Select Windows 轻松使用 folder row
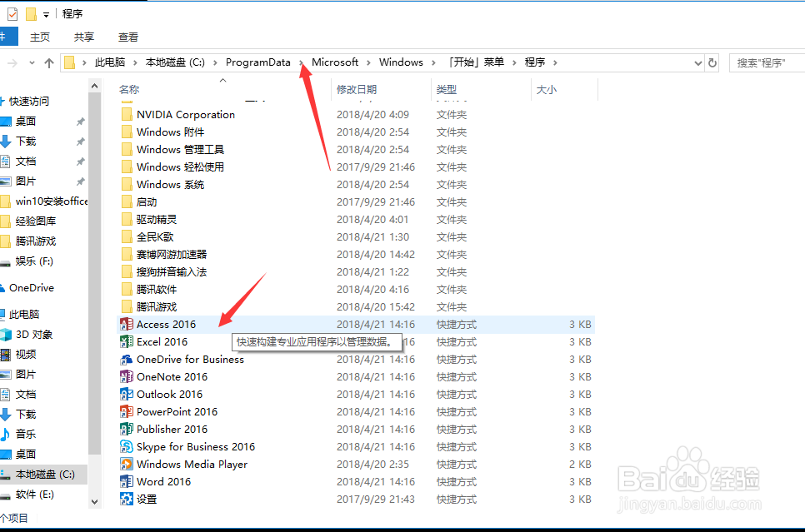This screenshot has height=532, width=805. click(x=357, y=167)
